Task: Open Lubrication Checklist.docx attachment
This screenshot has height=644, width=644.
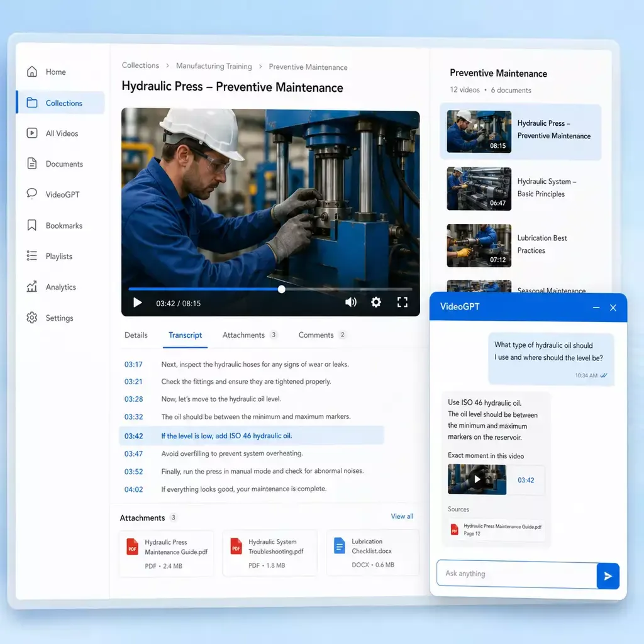Action: pos(372,552)
